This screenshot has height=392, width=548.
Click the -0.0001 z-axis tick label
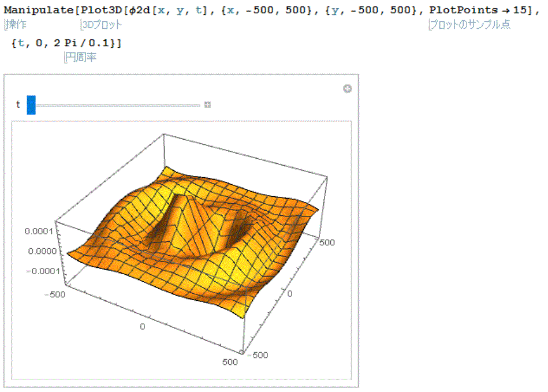43,271
